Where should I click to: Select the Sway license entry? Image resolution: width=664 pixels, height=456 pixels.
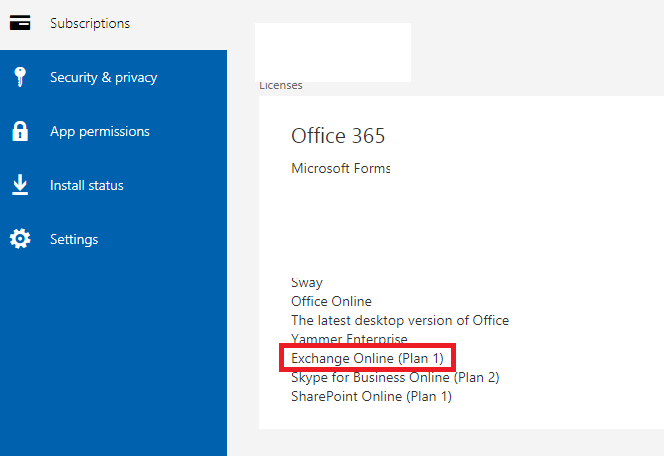(307, 283)
